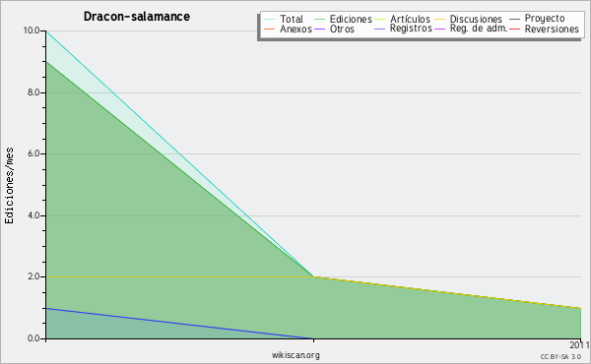The width and height of the screenshot is (591, 364).
Task: Click the y-axis value 8.0
Action: 33,92
